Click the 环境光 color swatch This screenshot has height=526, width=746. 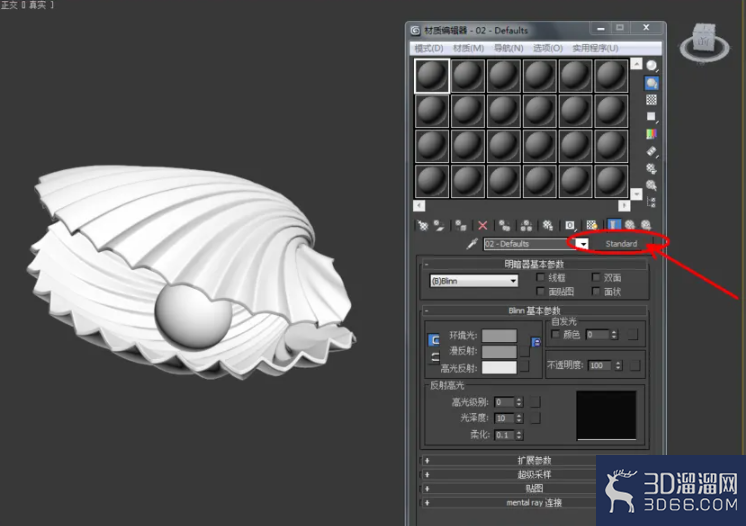pyautogui.click(x=499, y=336)
